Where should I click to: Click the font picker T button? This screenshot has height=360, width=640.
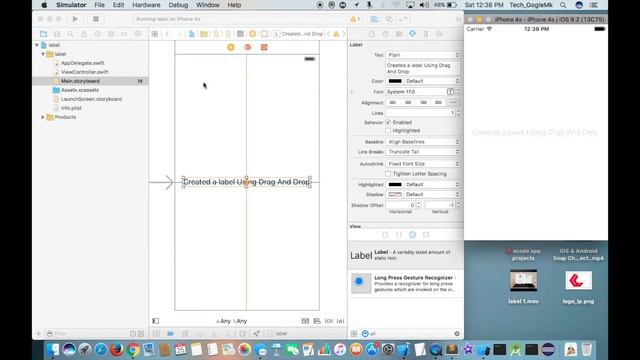[450, 92]
